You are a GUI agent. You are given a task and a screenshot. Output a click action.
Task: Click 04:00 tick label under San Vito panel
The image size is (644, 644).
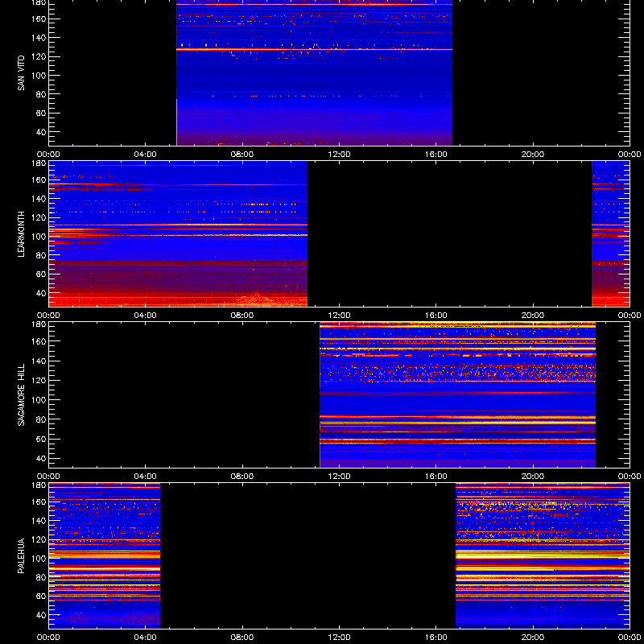click(x=146, y=155)
